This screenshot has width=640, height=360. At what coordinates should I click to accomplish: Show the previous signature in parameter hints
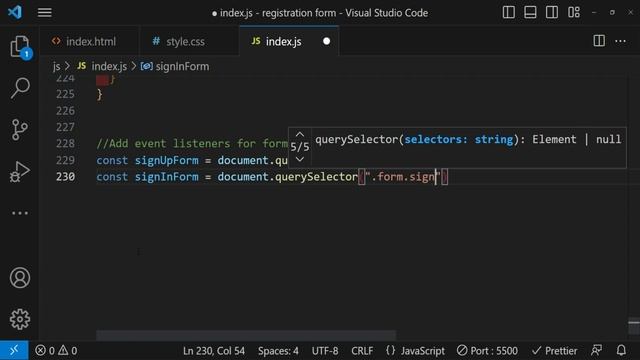click(x=300, y=134)
